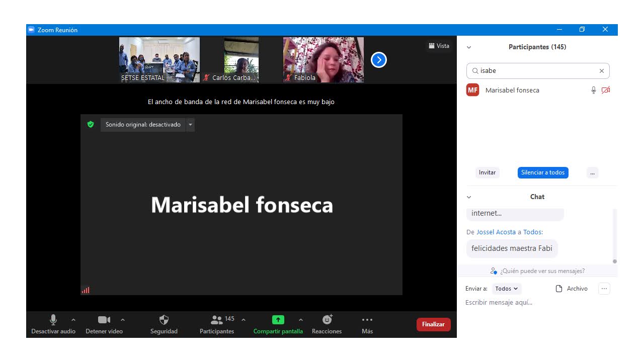The width and height of the screenshot is (644, 362).
Task: Expand Sonido original dropdown arrow
Action: [190, 125]
